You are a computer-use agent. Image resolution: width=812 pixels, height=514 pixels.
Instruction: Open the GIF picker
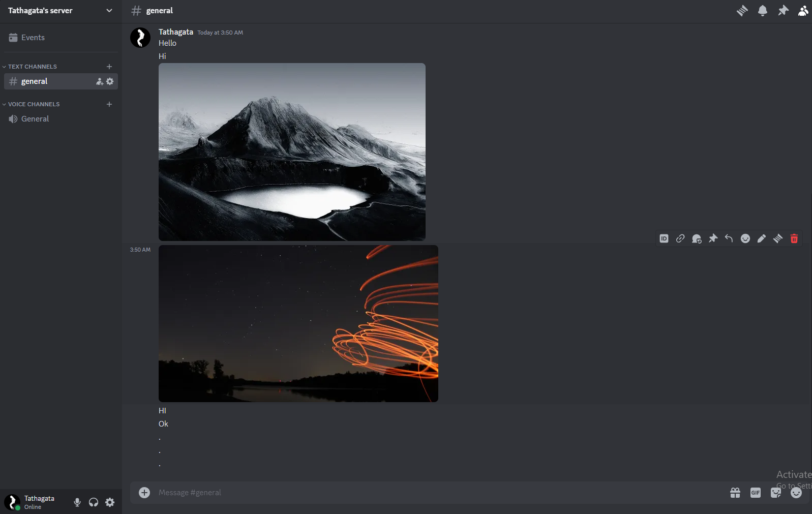coord(756,493)
